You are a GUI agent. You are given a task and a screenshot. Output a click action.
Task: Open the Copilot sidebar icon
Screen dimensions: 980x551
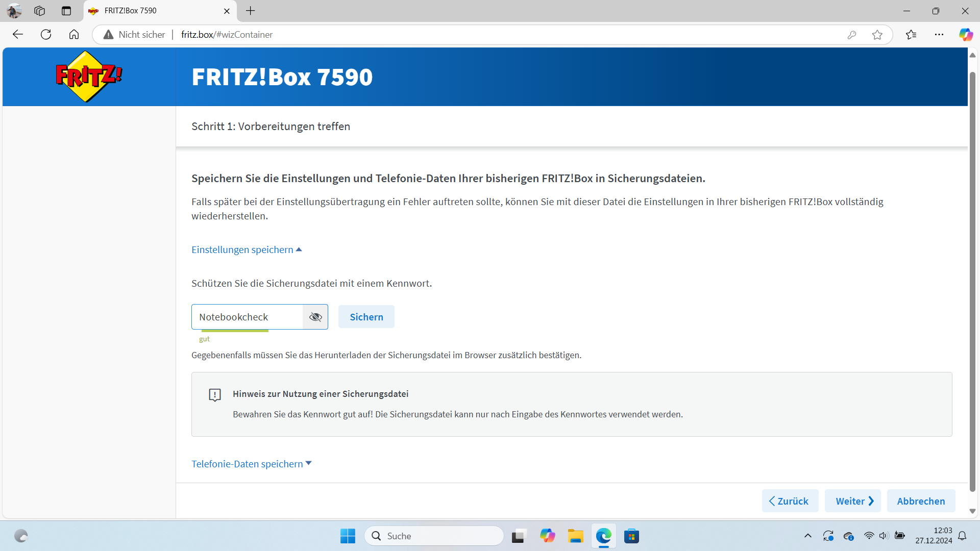pos(965,35)
